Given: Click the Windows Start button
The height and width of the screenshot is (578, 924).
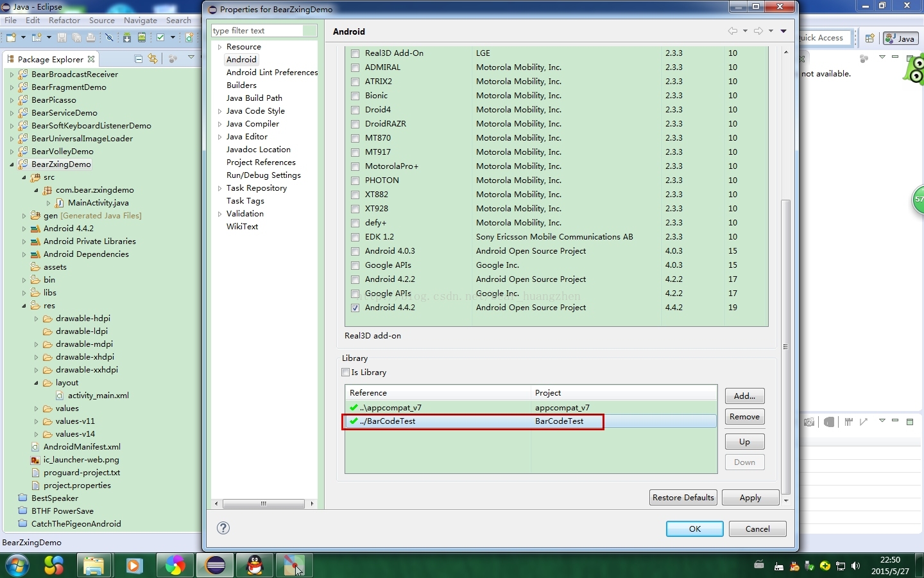Looking at the screenshot, I should 17,565.
